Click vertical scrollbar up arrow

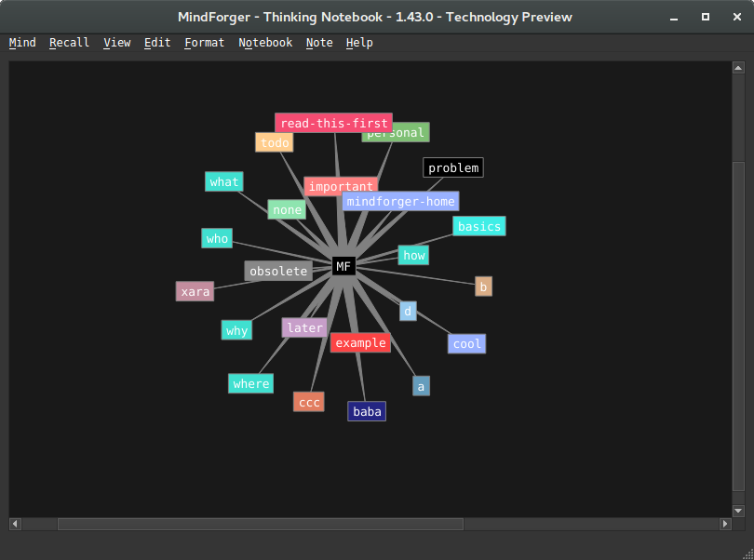[x=738, y=69]
